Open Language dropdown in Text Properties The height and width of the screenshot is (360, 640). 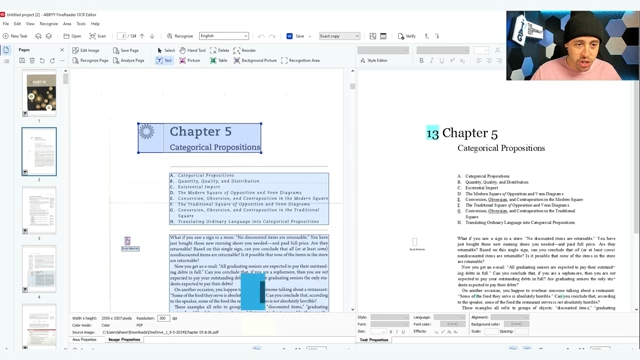click(449, 317)
